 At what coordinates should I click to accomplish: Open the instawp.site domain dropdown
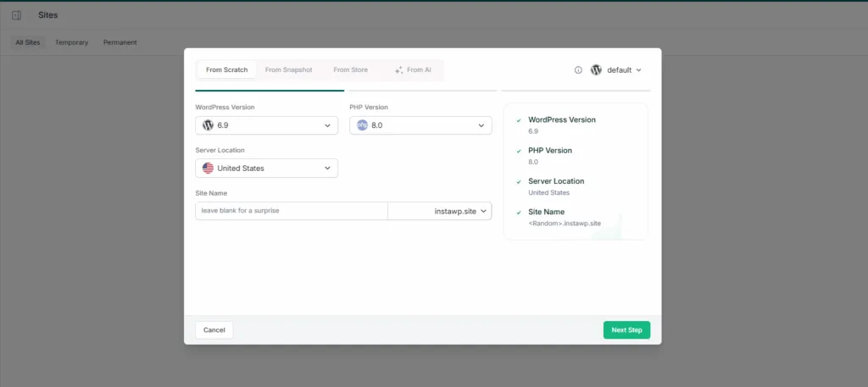tap(440, 211)
